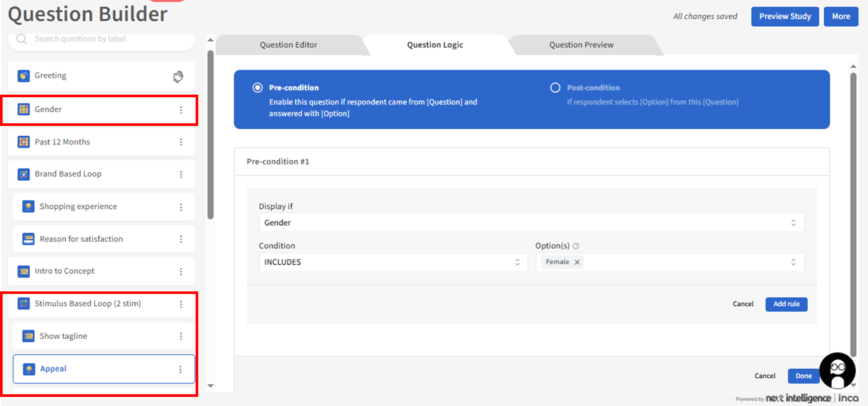This screenshot has height=406, width=868.
Task: Open the chatbot assistant avatar
Action: tap(837, 370)
